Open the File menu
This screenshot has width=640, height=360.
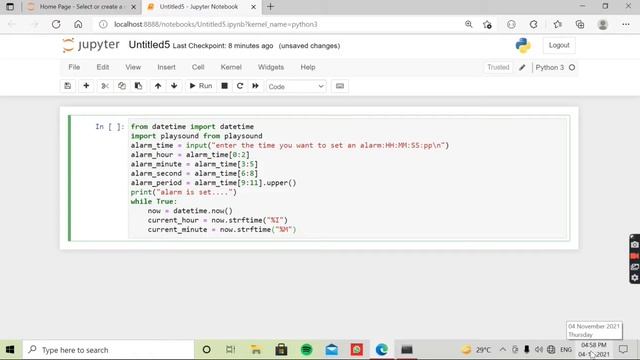point(74,67)
